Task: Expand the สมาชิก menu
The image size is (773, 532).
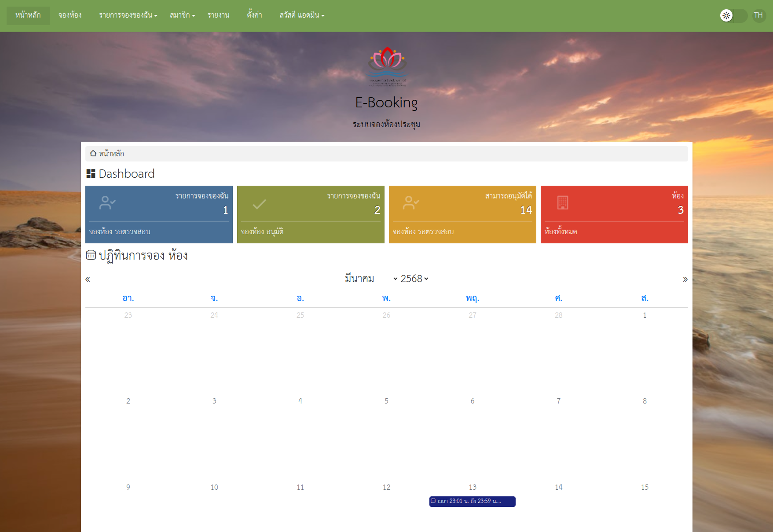Action: click(182, 15)
